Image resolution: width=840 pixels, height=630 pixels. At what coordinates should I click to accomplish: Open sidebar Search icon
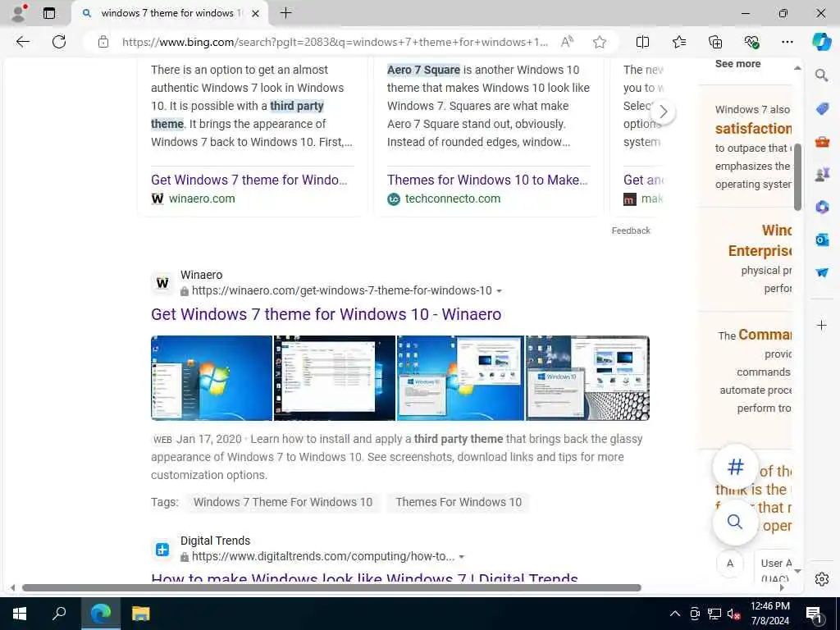[821, 75]
